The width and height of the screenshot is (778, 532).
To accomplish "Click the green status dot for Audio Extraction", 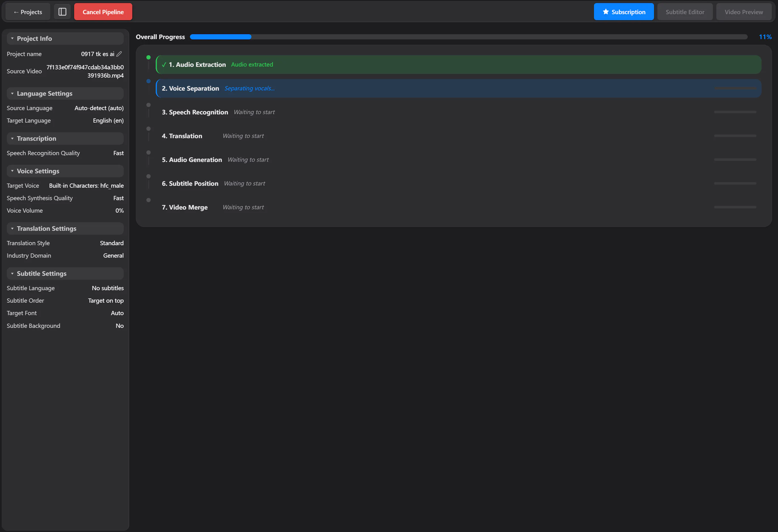I will coord(148,57).
